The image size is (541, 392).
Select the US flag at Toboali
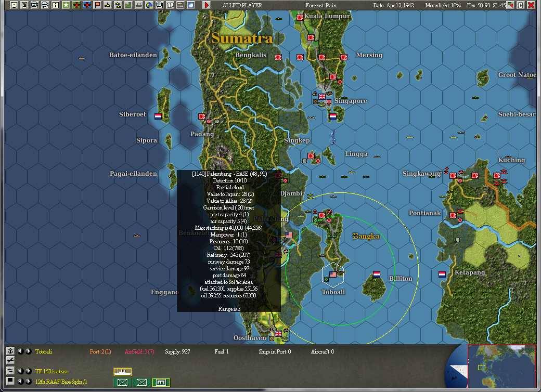(x=332, y=275)
